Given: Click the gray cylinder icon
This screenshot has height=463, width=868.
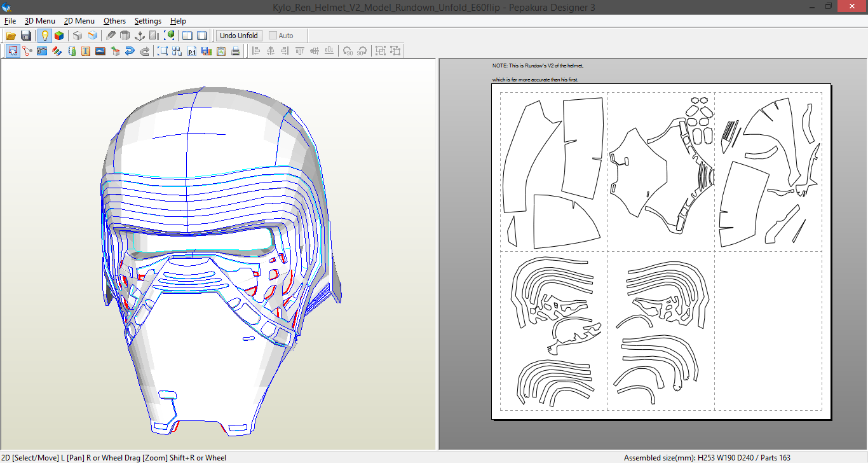Looking at the screenshot, I should click(x=125, y=36).
